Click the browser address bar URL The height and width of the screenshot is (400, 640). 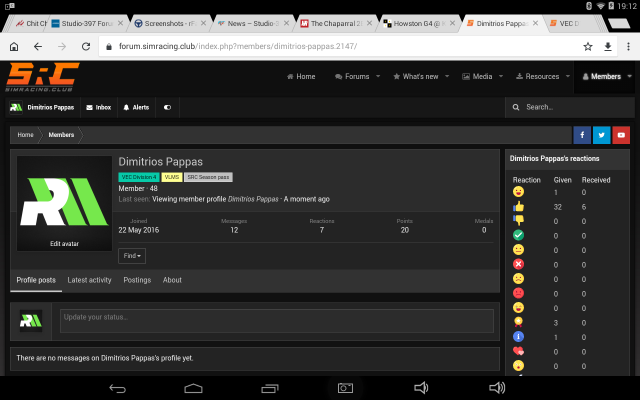click(238, 47)
